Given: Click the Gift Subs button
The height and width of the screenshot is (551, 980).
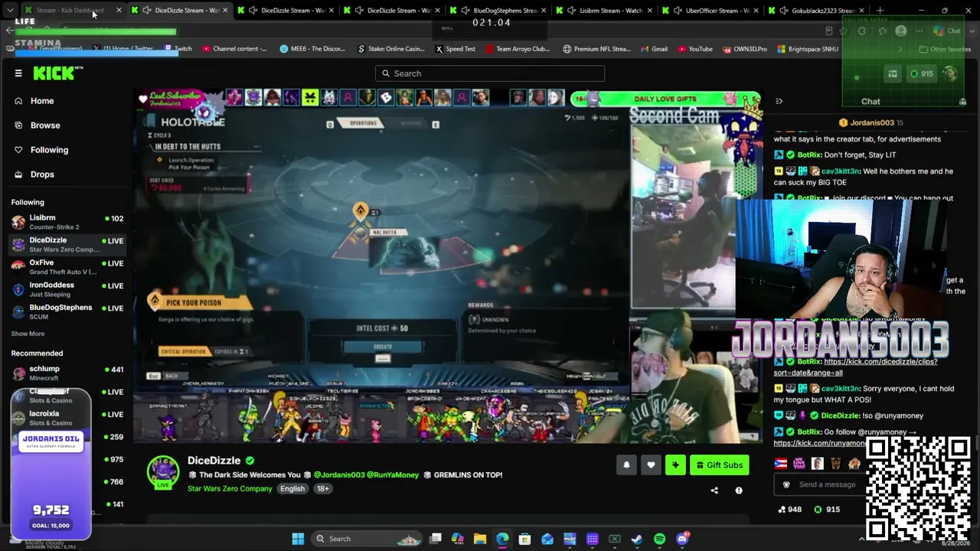Looking at the screenshot, I should pos(719,465).
